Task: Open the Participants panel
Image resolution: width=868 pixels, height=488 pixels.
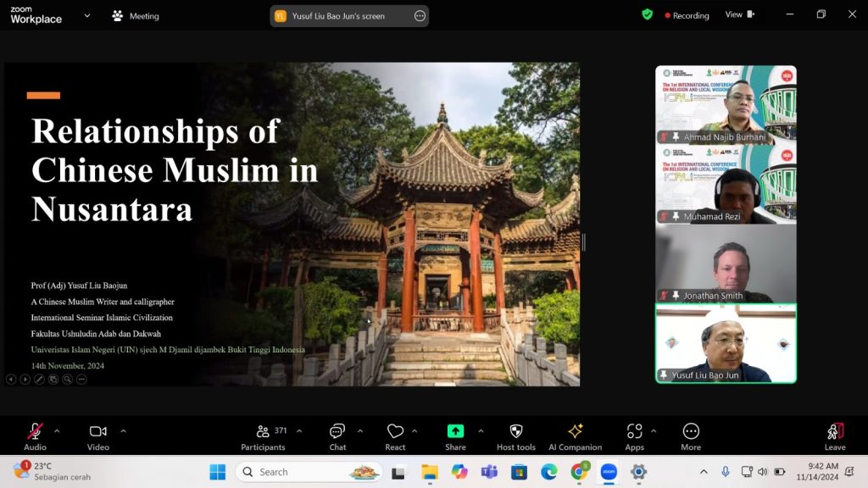Action: [x=263, y=436]
